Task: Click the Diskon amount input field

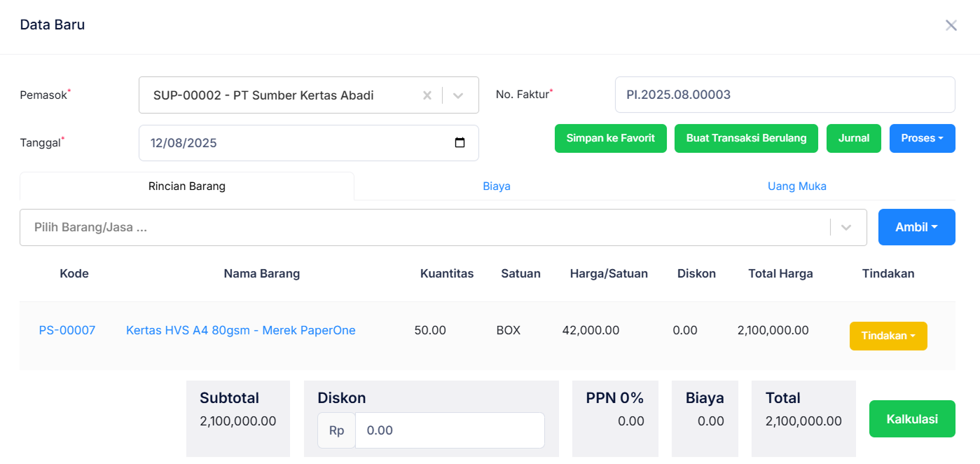Action: click(x=449, y=430)
